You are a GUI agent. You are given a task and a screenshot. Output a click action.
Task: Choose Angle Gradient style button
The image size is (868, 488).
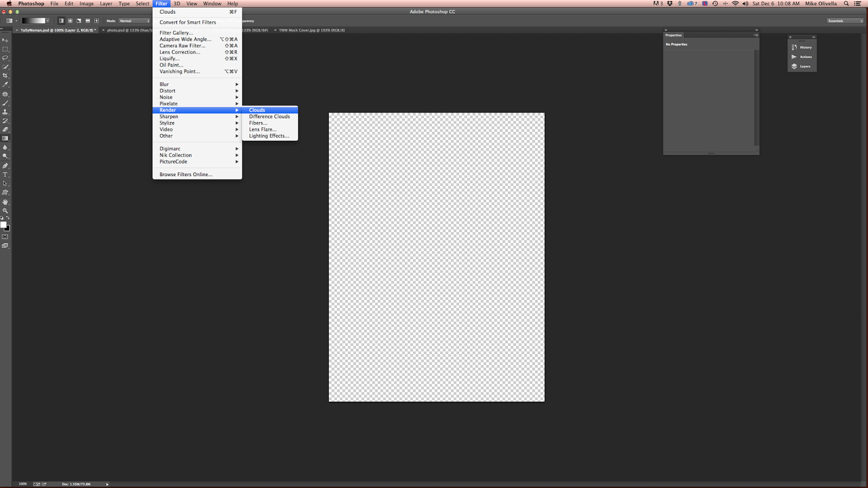click(79, 21)
